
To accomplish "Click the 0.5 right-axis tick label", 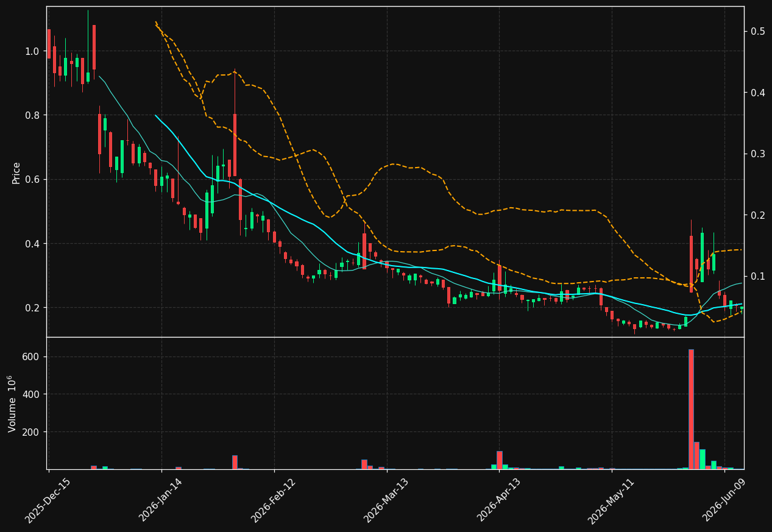I will [757, 31].
